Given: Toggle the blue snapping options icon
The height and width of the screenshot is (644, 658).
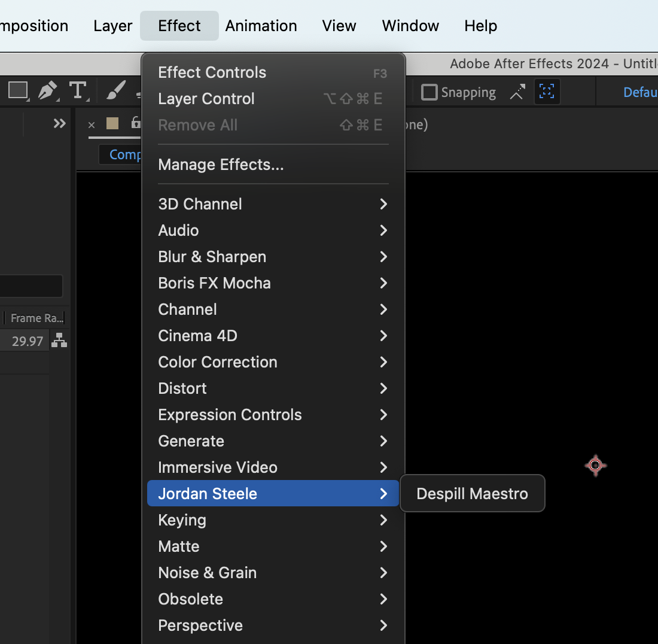Looking at the screenshot, I should point(547,92).
